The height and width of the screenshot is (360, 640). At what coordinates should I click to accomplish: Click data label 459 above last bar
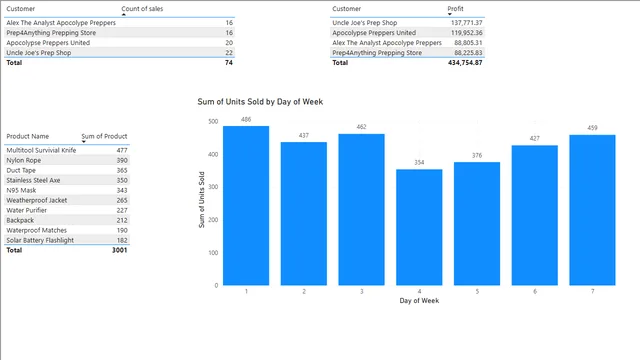[592, 128]
